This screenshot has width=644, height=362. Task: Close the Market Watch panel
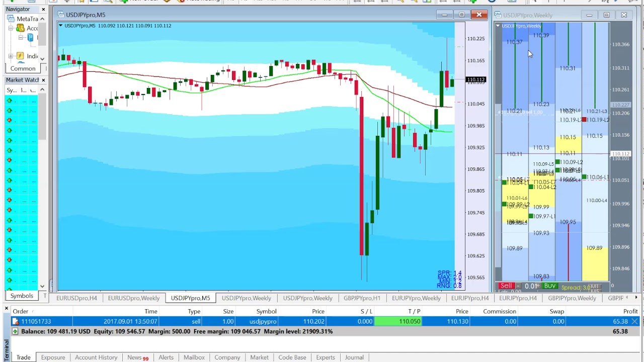click(x=43, y=80)
